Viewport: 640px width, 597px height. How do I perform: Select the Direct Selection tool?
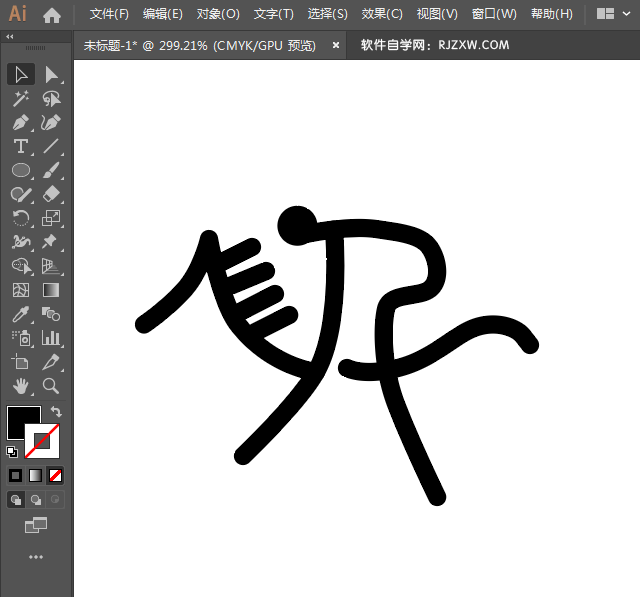tap(51, 75)
